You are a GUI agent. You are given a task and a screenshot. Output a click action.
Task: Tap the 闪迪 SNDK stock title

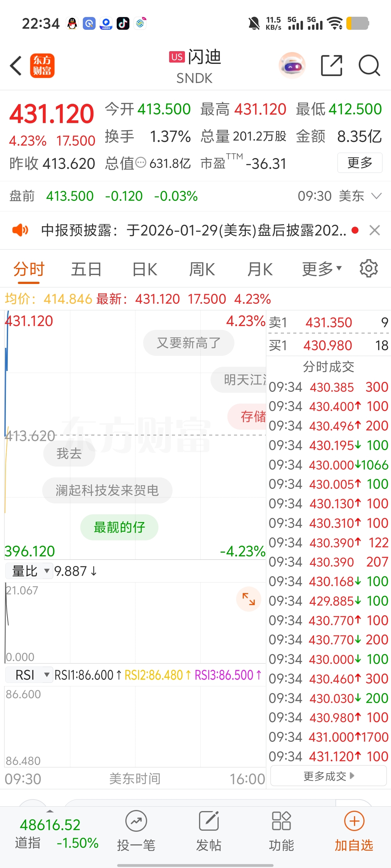(195, 66)
